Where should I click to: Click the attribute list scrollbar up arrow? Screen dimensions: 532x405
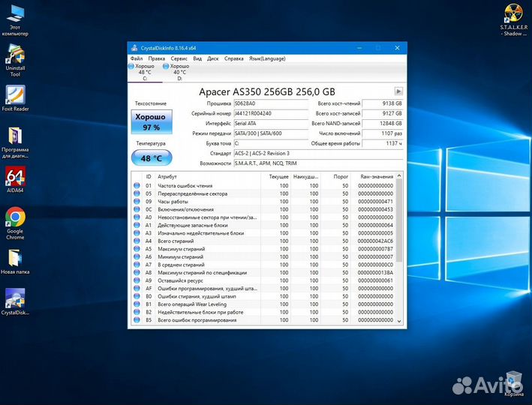[399, 175]
